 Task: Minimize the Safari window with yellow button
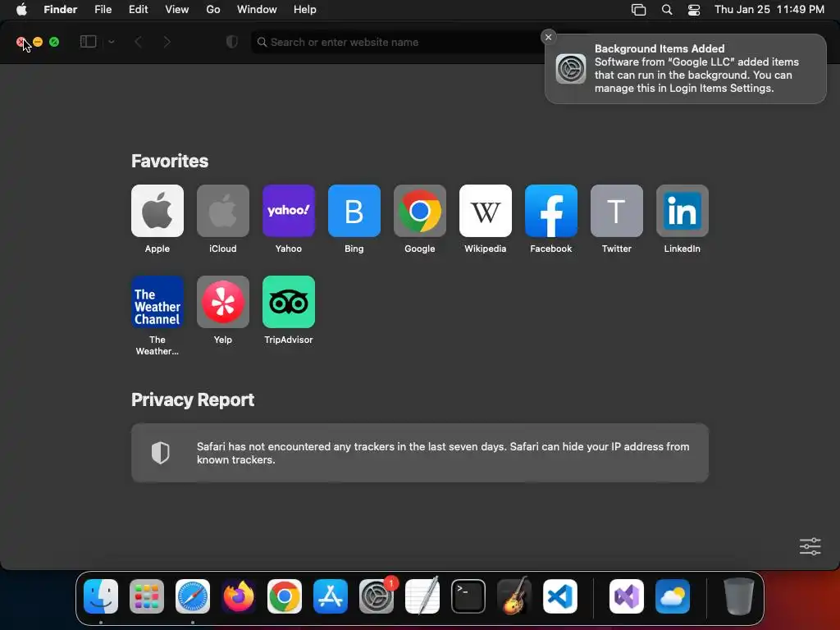[x=38, y=42]
